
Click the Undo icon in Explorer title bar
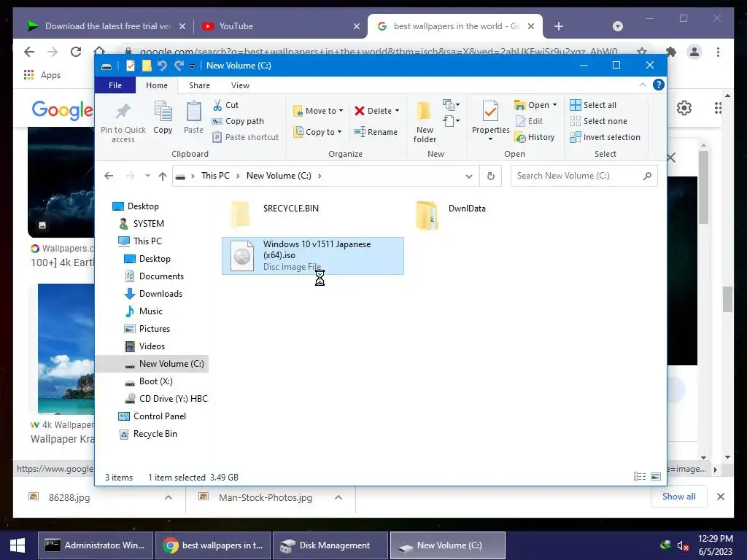(x=163, y=66)
